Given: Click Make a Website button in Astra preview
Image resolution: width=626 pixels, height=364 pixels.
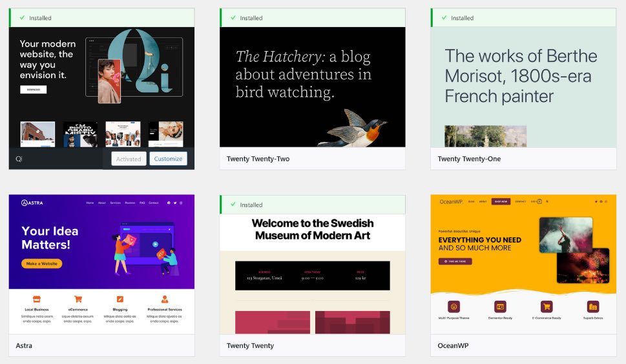Looking at the screenshot, I should [41, 263].
